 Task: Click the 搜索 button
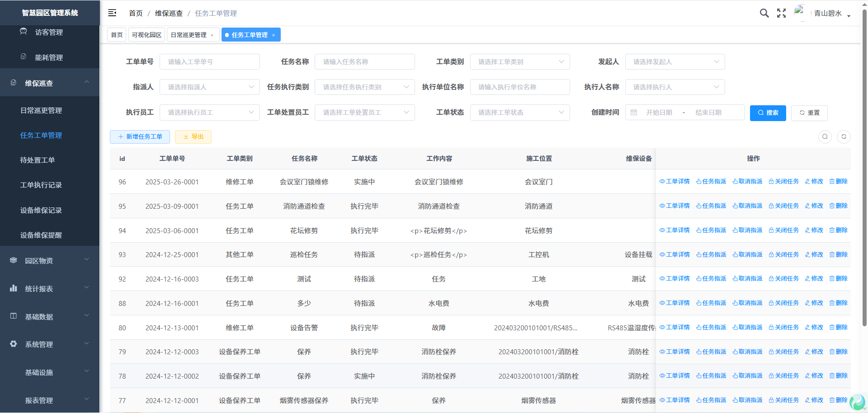tap(768, 113)
